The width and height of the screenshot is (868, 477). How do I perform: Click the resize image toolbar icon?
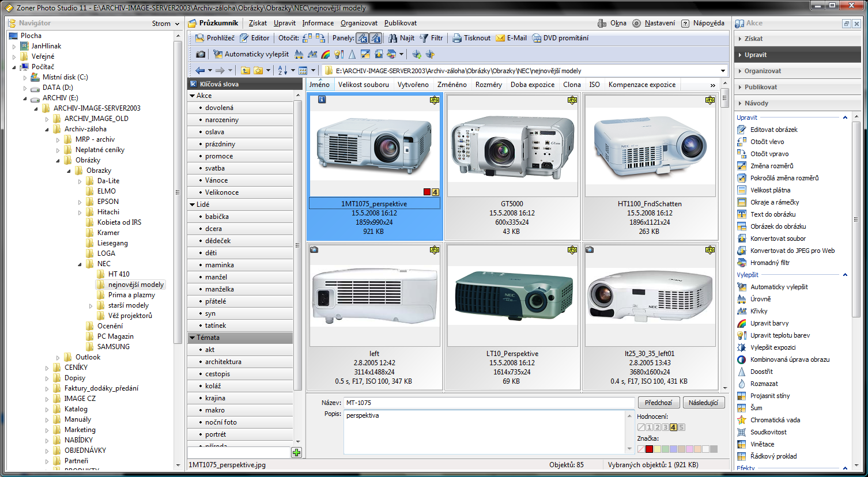(365, 54)
